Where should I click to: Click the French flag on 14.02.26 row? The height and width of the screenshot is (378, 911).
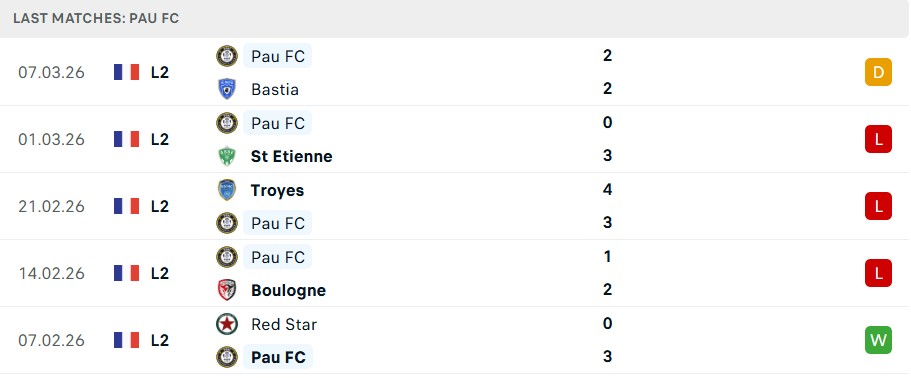(127, 273)
